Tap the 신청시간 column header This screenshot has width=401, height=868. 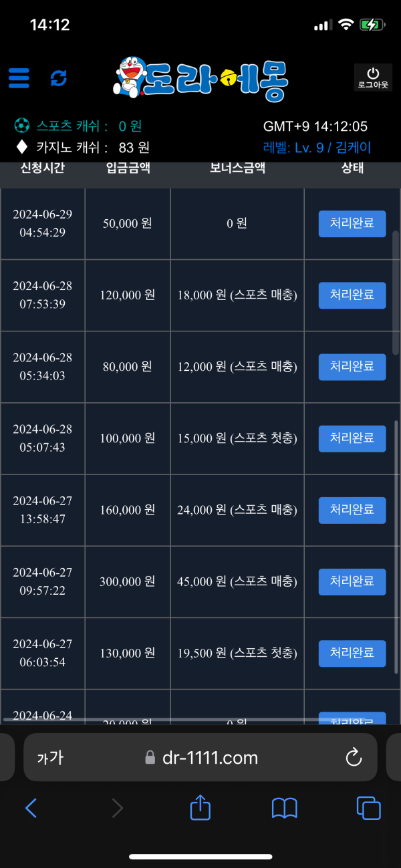pos(42,168)
